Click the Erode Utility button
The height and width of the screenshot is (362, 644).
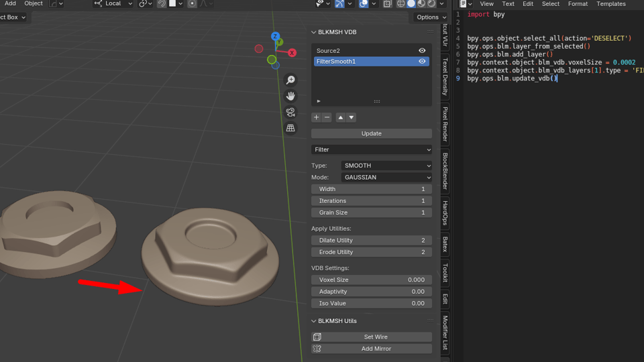(372, 253)
